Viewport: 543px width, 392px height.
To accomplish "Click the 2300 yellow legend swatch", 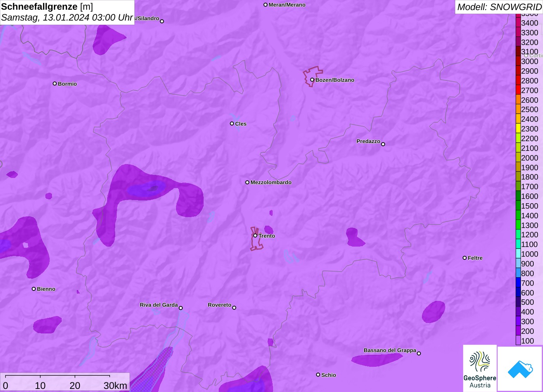I will (518, 128).
